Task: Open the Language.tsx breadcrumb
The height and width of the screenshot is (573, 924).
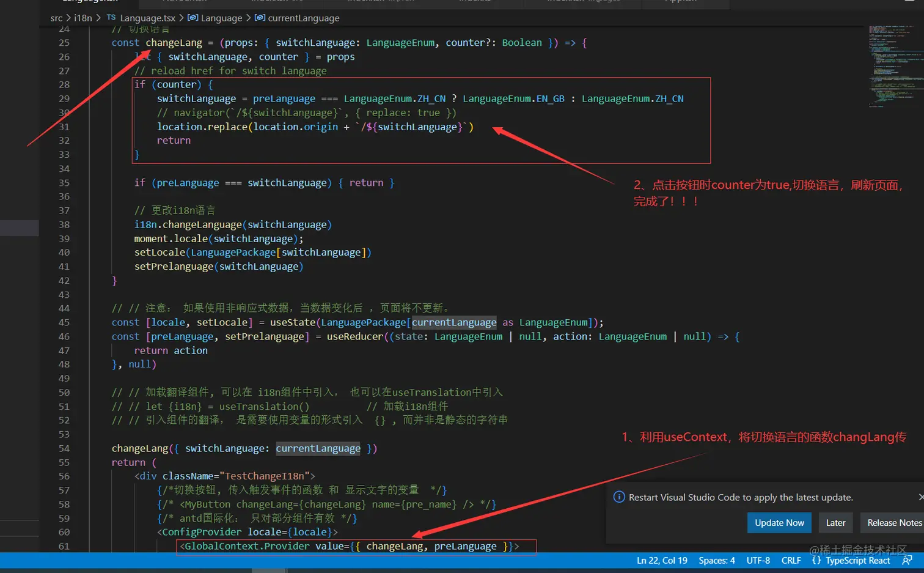Action: 148,18
